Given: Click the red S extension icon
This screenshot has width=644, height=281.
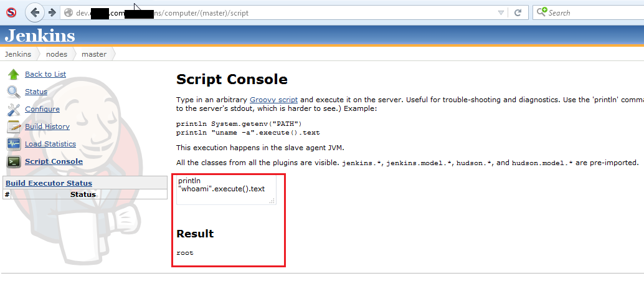Looking at the screenshot, I should pos(11,12).
